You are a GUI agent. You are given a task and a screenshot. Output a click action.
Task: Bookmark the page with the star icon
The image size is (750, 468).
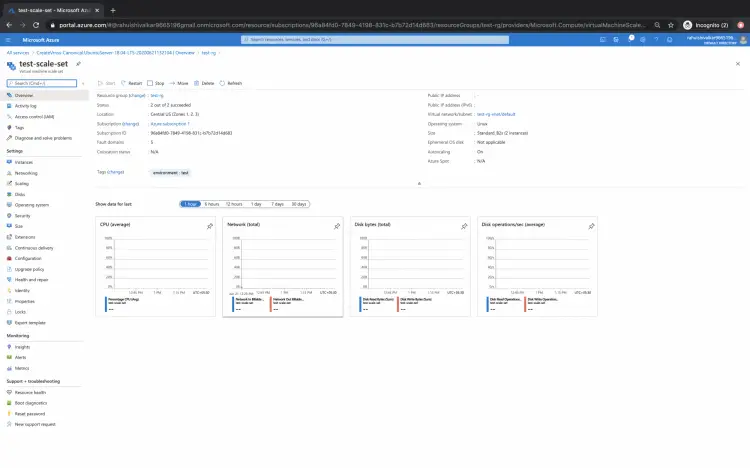click(671, 25)
